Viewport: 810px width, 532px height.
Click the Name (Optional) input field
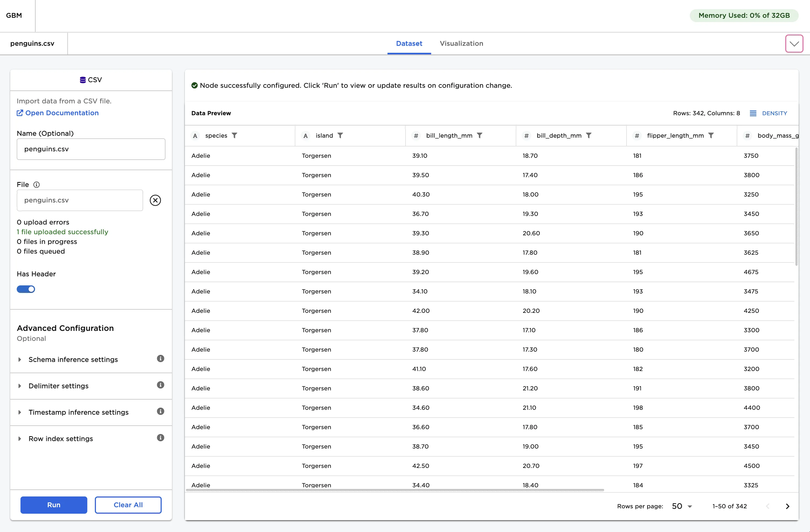(x=91, y=149)
